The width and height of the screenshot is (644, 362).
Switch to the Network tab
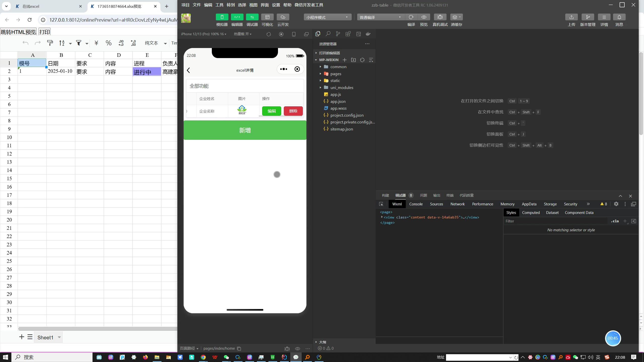(457, 204)
